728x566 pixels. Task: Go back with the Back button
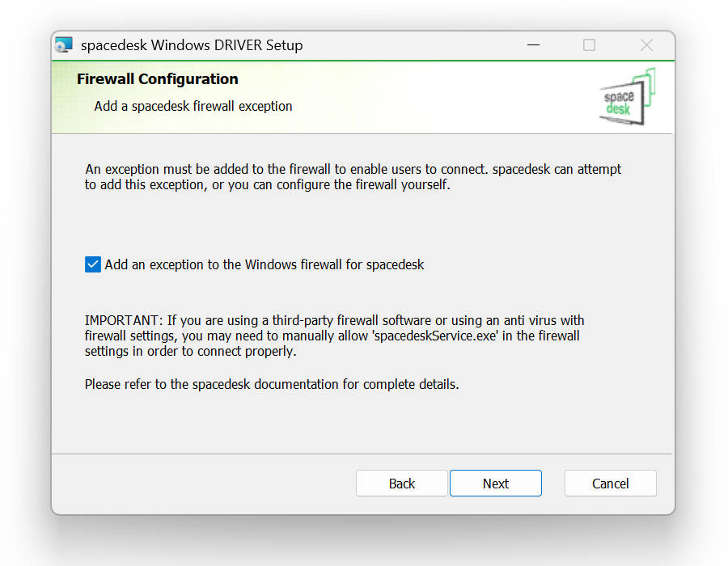[x=401, y=484]
